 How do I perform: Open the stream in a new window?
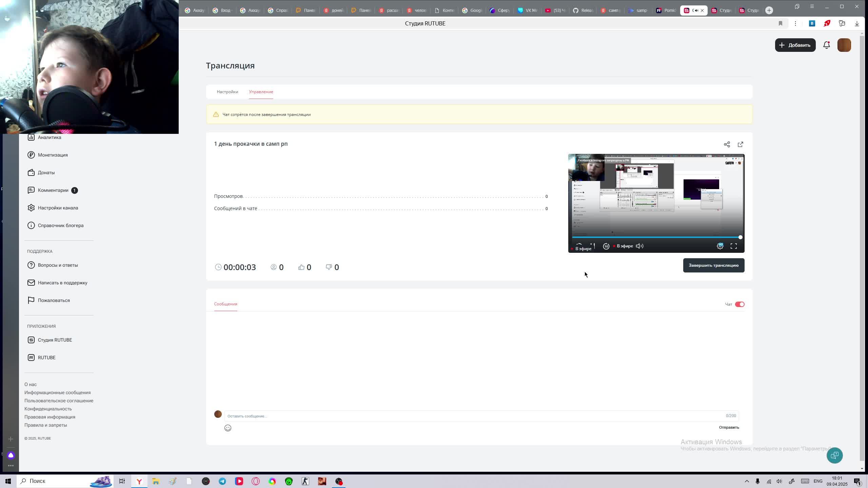click(740, 144)
